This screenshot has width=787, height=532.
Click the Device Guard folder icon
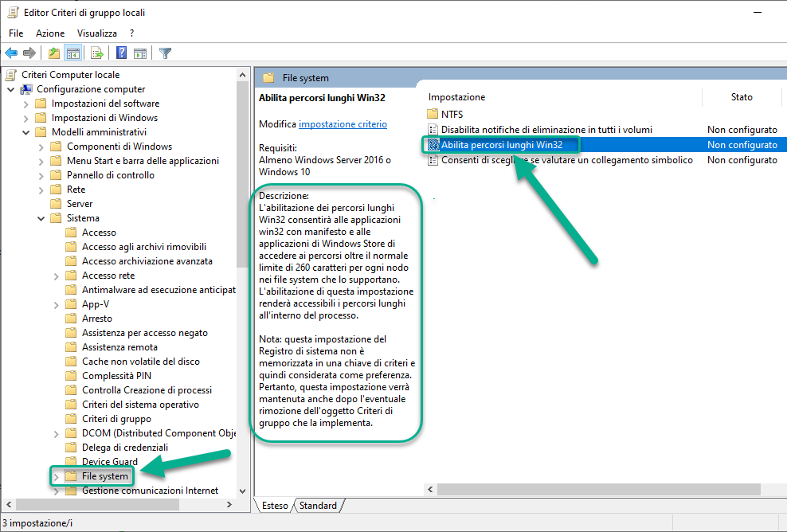click(x=71, y=462)
